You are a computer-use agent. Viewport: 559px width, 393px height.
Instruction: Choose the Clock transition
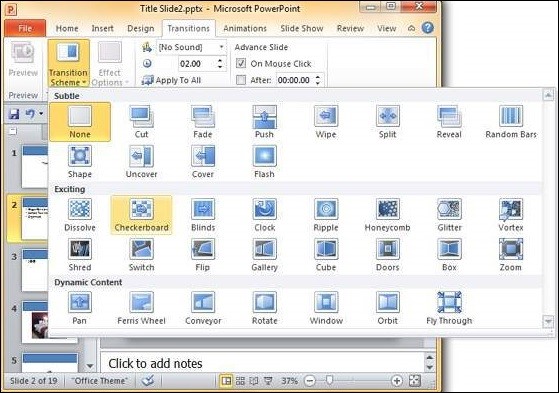point(264,215)
